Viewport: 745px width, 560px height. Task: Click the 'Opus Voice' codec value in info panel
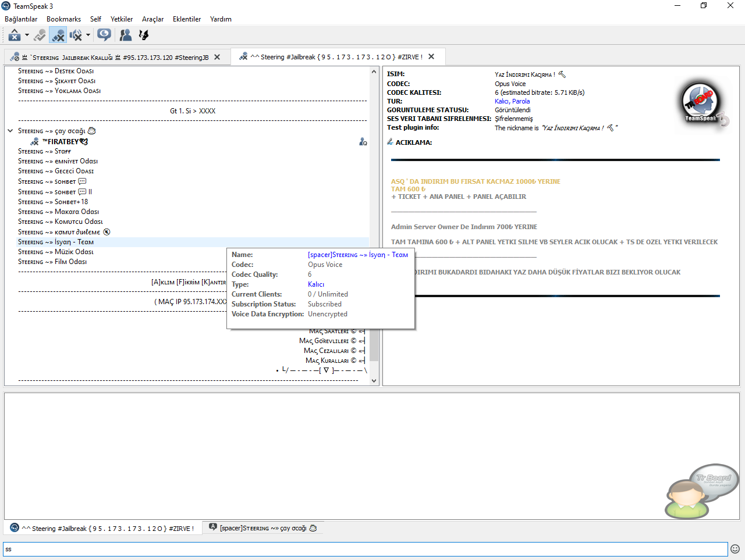tap(510, 84)
